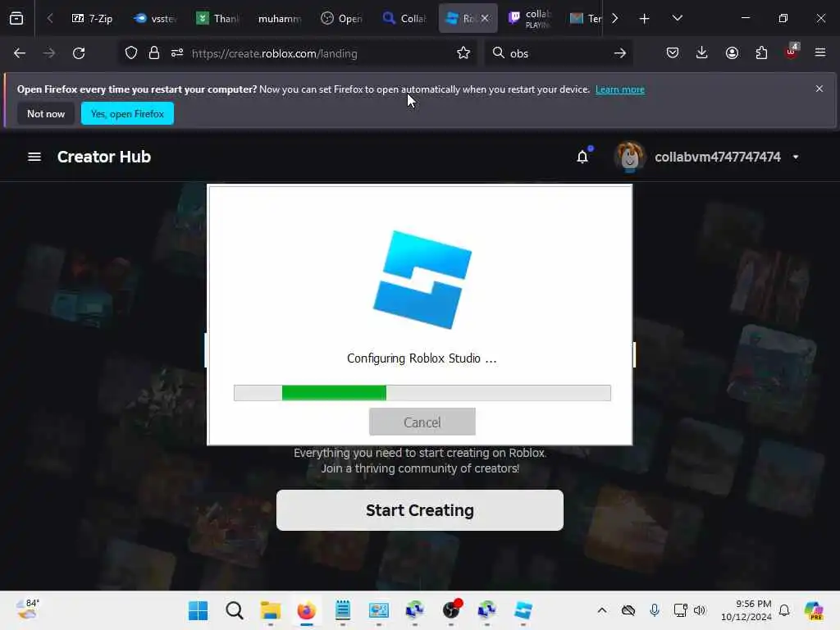
Task: Open Notepad from the taskbar
Action: pos(342,610)
